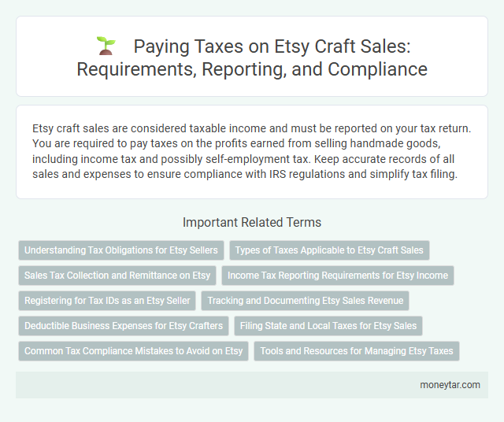The height and width of the screenshot is (422, 504).
Task: Open 'Common Tax Compliance Mistakes to Avoid on Etsy'
Action: tap(133, 351)
